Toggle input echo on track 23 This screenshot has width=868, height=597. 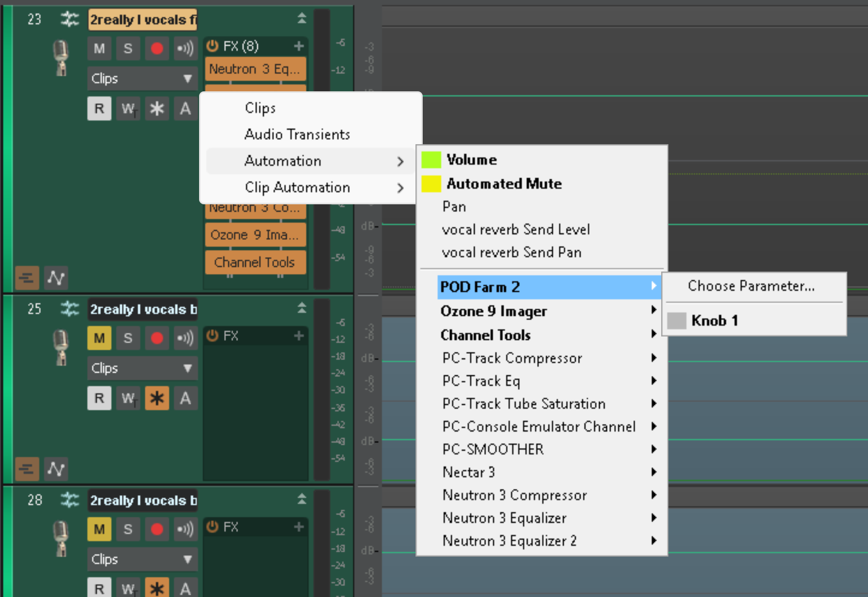coord(185,49)
